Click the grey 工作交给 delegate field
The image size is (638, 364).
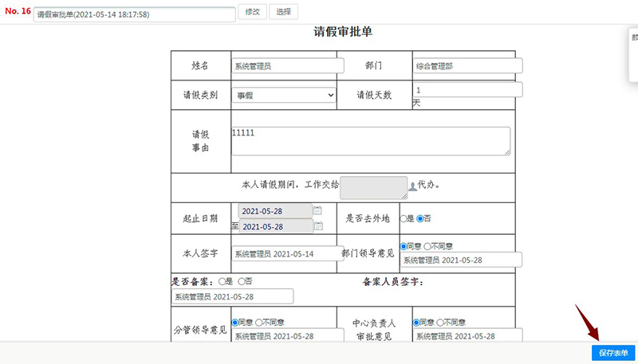coord(373,188)
